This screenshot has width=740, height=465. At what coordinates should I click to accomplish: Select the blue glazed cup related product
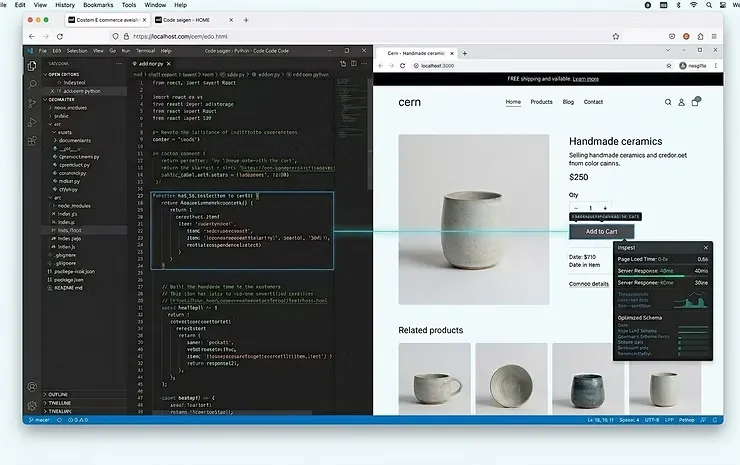[x=588, y=379]
